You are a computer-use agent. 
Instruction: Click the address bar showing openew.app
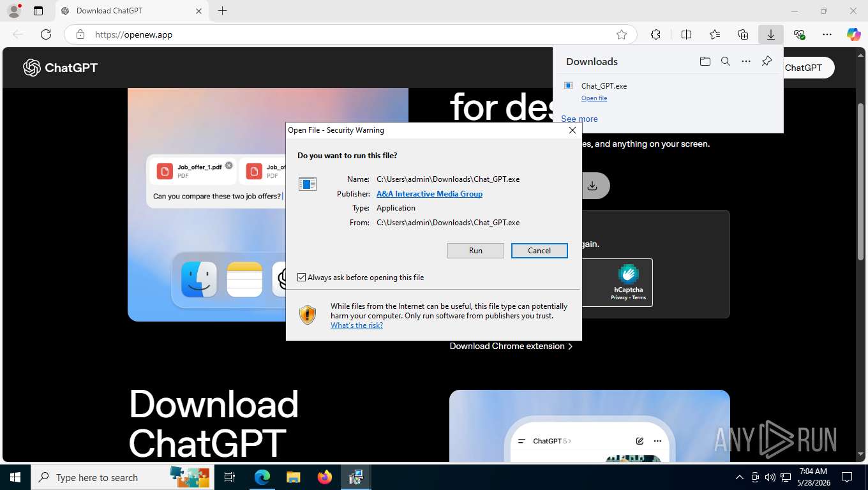pos(350,34)
